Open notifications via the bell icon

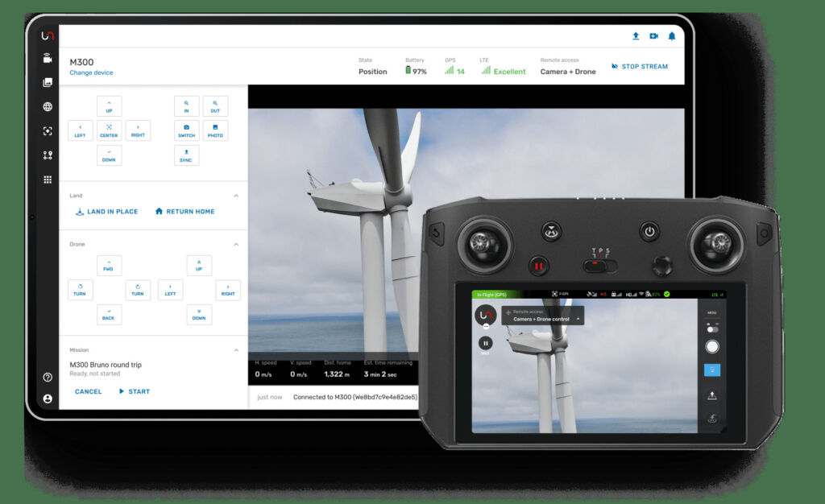672,35
